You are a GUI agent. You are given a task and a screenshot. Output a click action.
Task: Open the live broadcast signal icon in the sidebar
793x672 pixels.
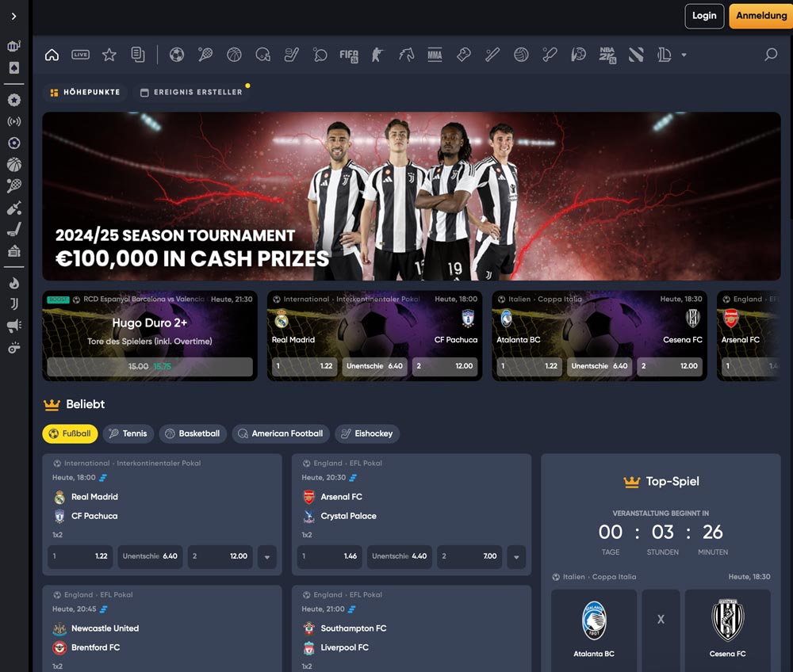tap(14, 122)
